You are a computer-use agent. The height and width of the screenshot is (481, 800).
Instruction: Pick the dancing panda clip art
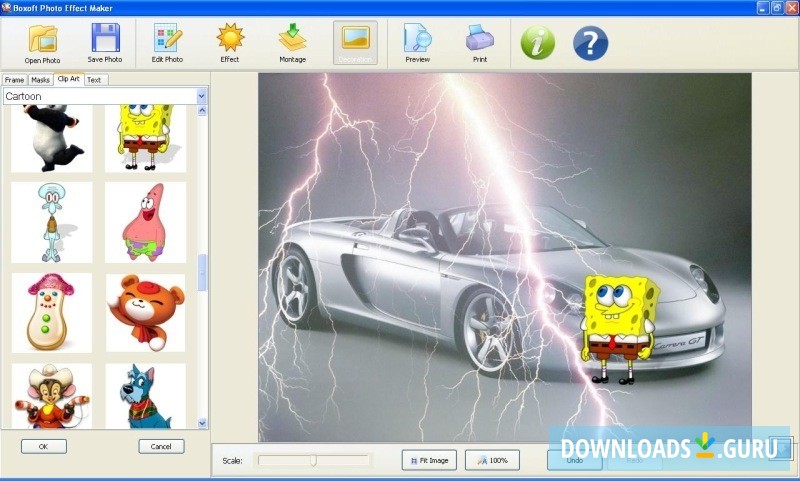click(x=52, y=138)
